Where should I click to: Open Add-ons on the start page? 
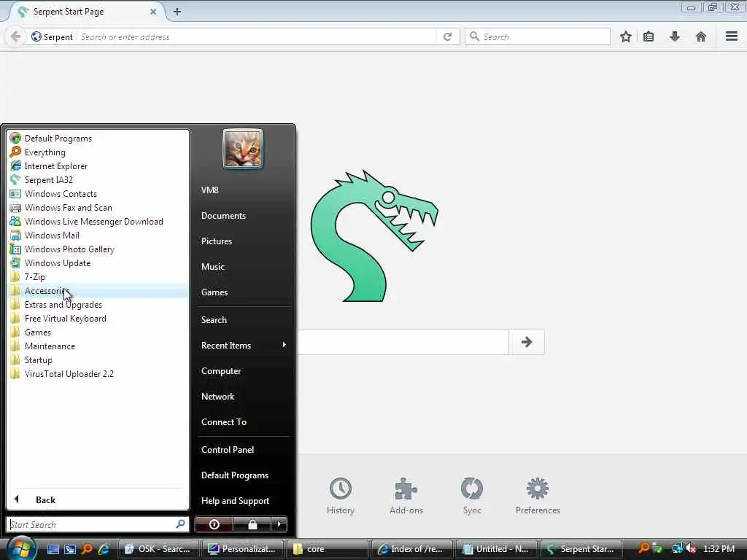point(406,496)
